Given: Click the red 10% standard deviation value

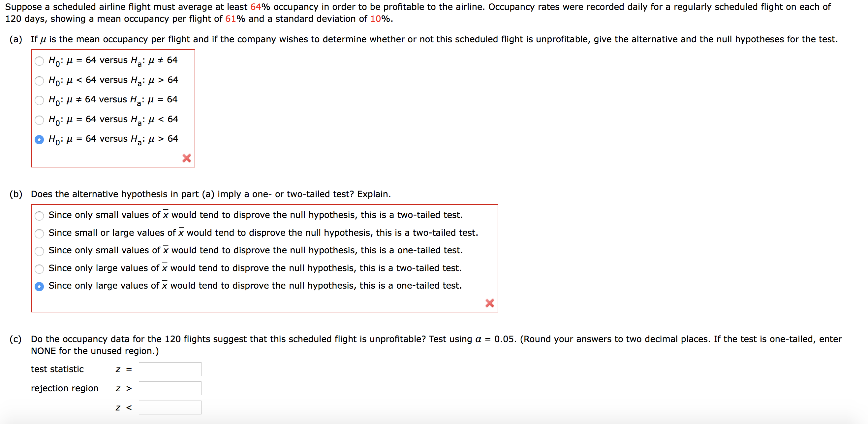Looking at the screenshot, I should point(376,19).
